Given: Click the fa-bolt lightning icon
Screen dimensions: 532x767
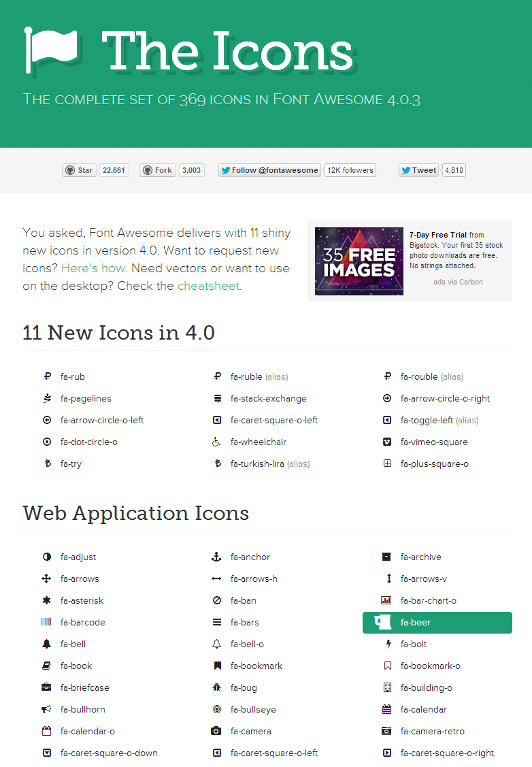Looking at the screenshot, I should pyautogui.click(x=388, y=644).
